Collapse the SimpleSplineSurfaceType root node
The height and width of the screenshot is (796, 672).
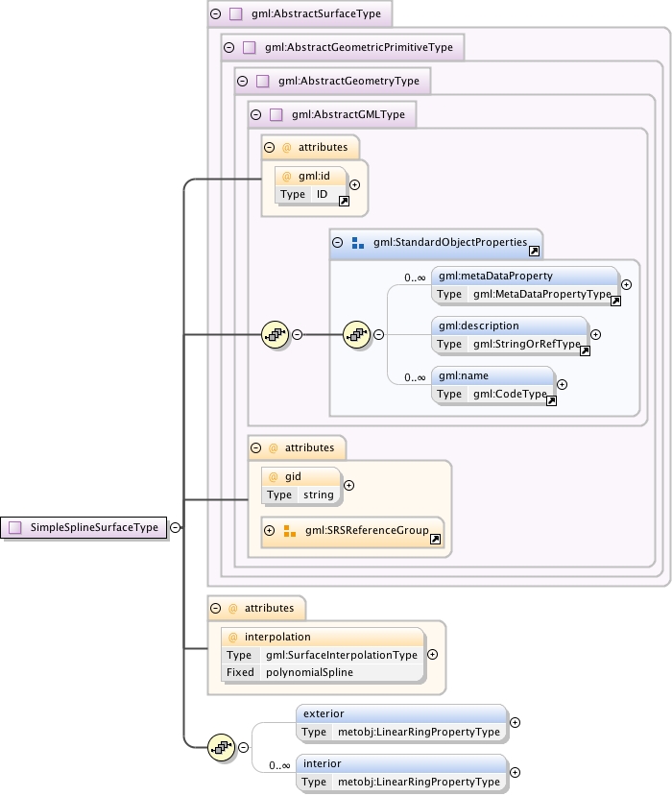pyautogui.click(x=175, y=527)
